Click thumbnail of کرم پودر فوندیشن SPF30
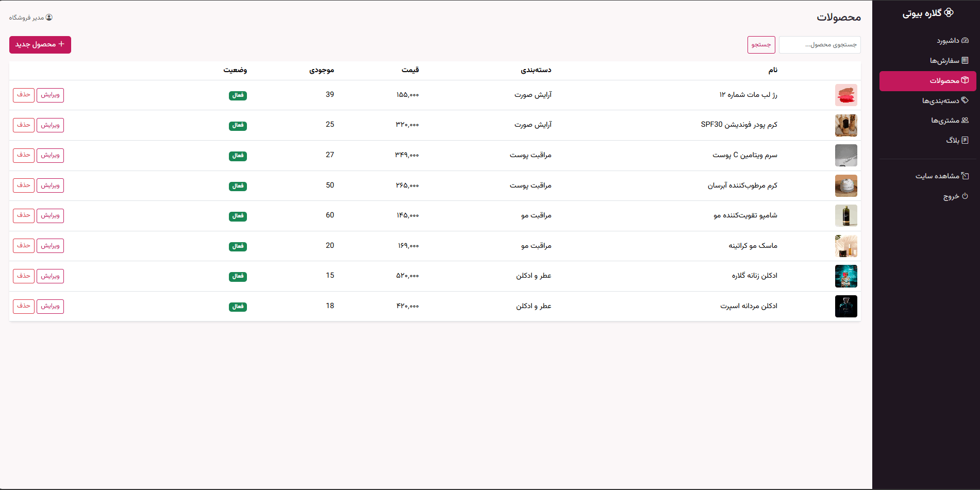 846,125
